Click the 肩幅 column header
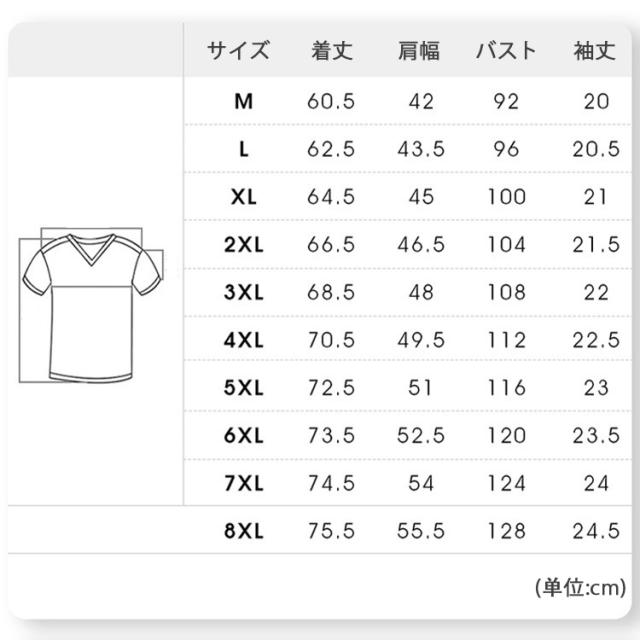Screen dimensions: 640x640 419,51
